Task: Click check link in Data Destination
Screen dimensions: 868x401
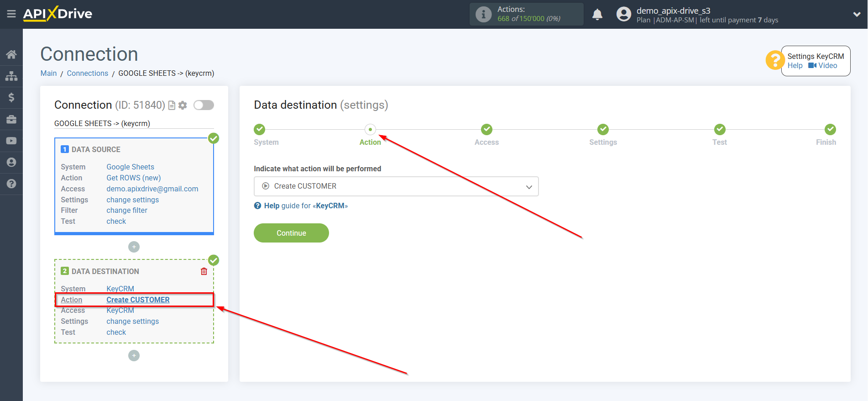Action: pyautogui.click(x=116, y=332)
